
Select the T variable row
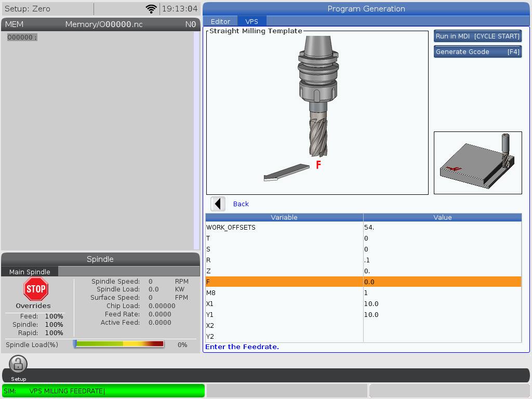pos(363,238)
